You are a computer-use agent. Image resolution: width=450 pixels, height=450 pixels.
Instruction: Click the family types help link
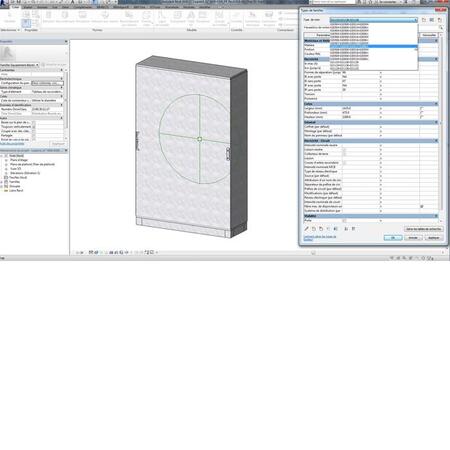(x=320, y=237)
